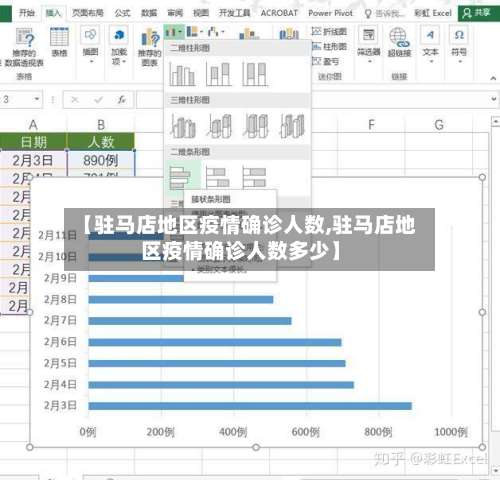Open the hierarchy chart dropdown in ribbon
This screenshot has height=480, width=500.
click(x=195, y=32)
